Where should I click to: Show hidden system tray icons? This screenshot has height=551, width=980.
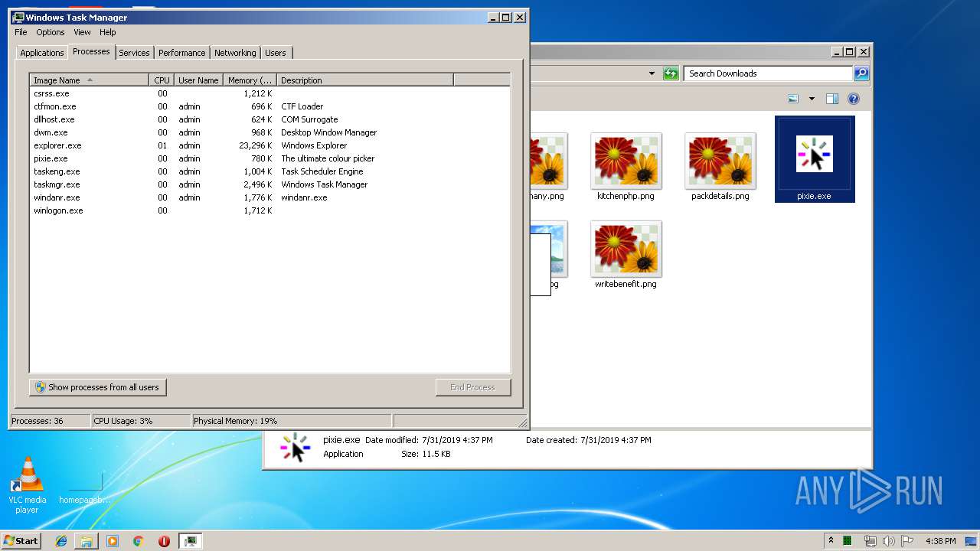831,540
